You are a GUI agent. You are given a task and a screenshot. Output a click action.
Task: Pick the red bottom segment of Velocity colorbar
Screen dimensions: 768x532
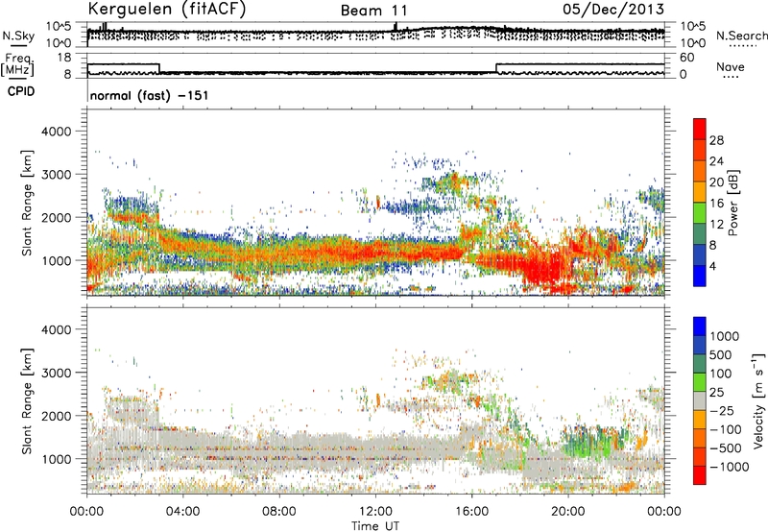click(700, 475)
